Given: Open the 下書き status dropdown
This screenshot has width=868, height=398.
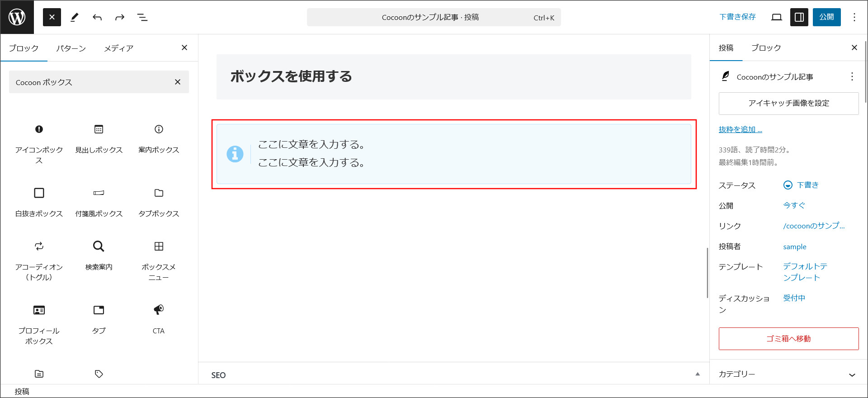Looking at the screenshot, I should (x=801, y=185).
